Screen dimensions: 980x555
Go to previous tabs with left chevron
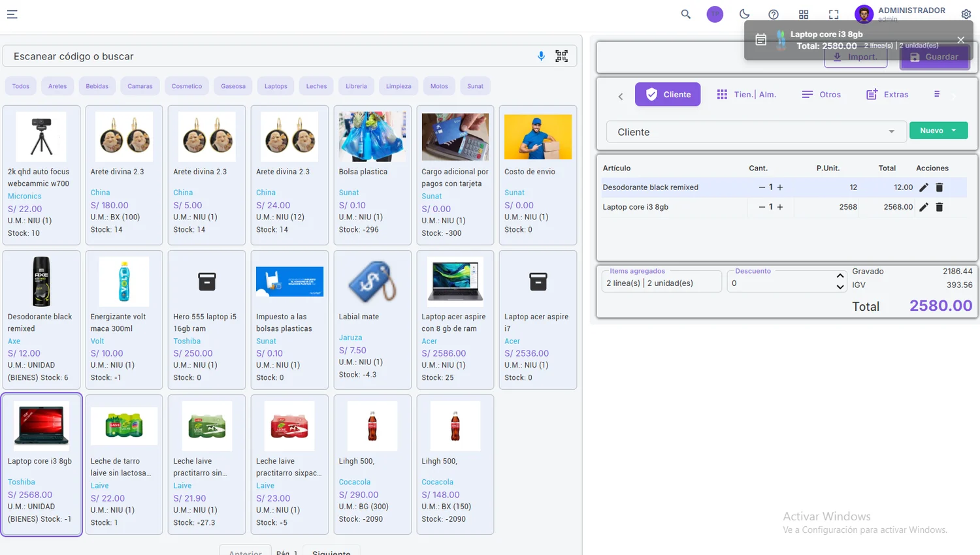pos(621,96)
